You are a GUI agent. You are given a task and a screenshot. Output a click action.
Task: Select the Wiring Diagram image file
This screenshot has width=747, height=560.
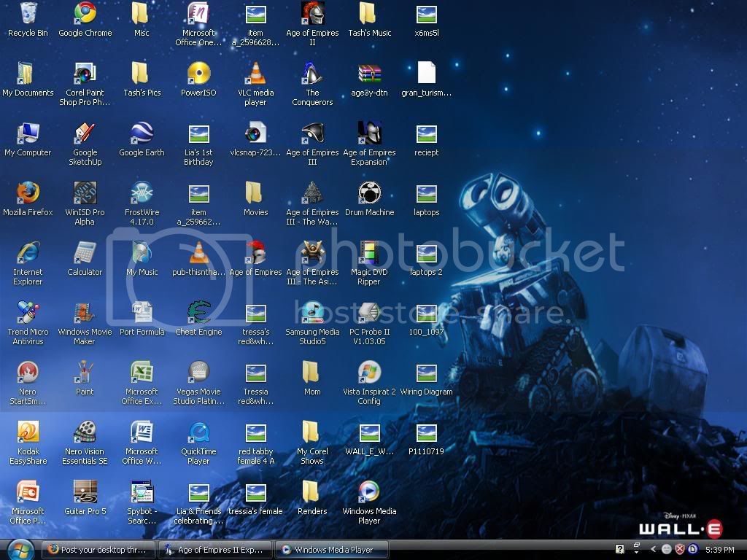click(x=426, y=373)
